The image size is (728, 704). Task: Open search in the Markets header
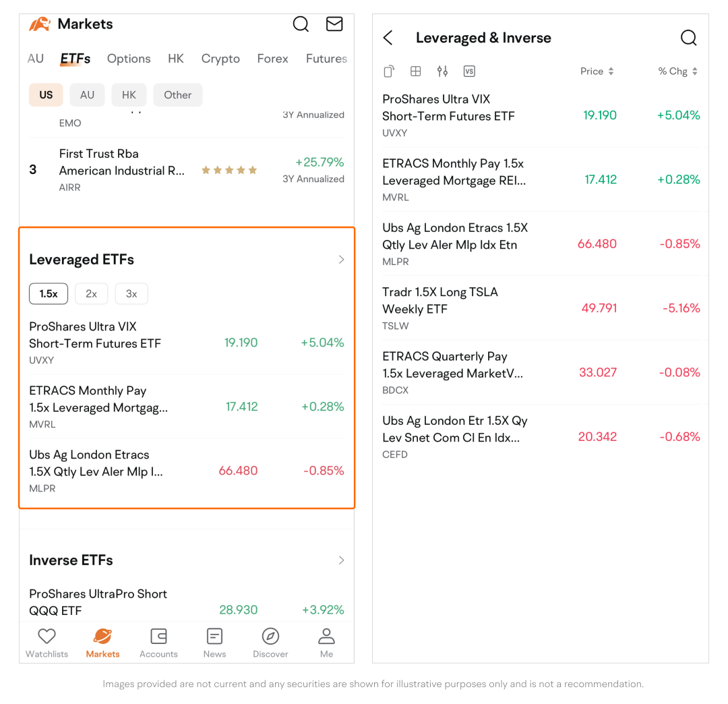tap(301, 24)
